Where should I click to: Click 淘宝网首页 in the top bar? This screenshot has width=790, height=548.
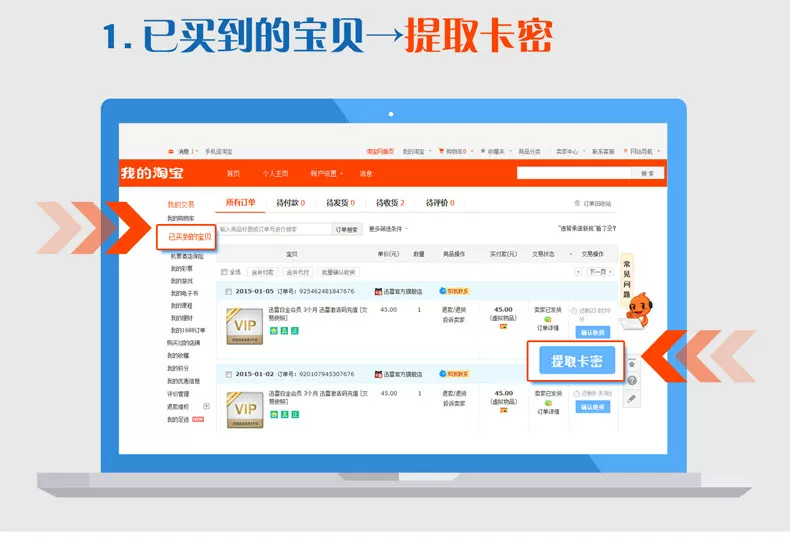tap(380, 152)
